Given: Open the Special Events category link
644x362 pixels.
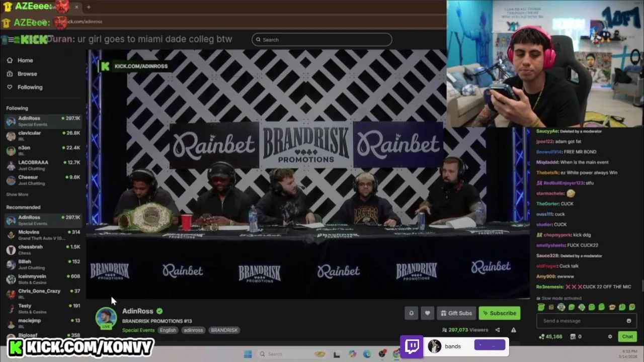Looking at the screenshot, I should tap(138, 330).
